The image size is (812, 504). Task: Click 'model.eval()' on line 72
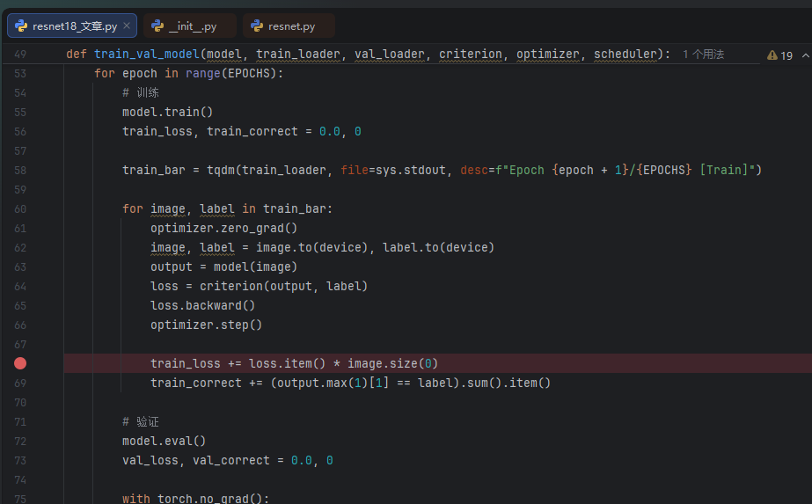[x=164, y=441]
